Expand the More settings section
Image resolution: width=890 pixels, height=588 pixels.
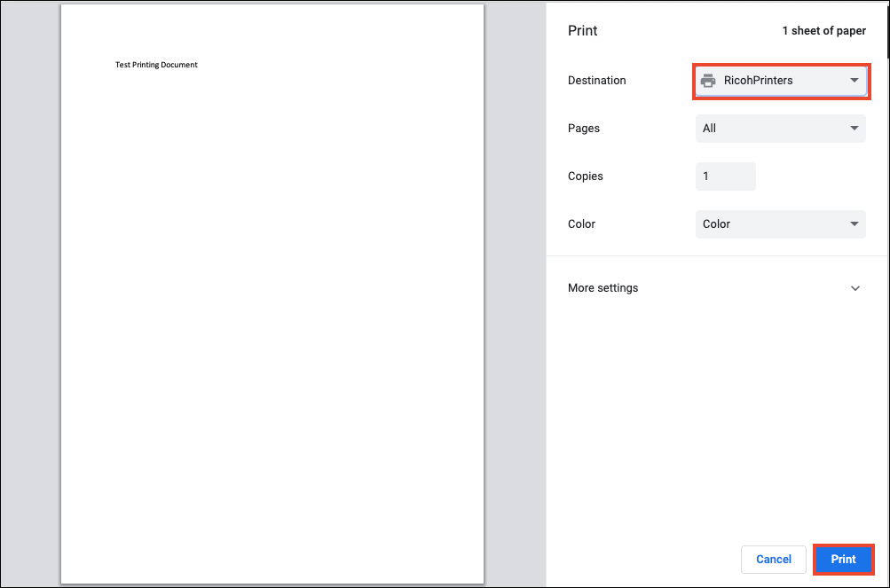pyautogui.click(x=715, y=287)
